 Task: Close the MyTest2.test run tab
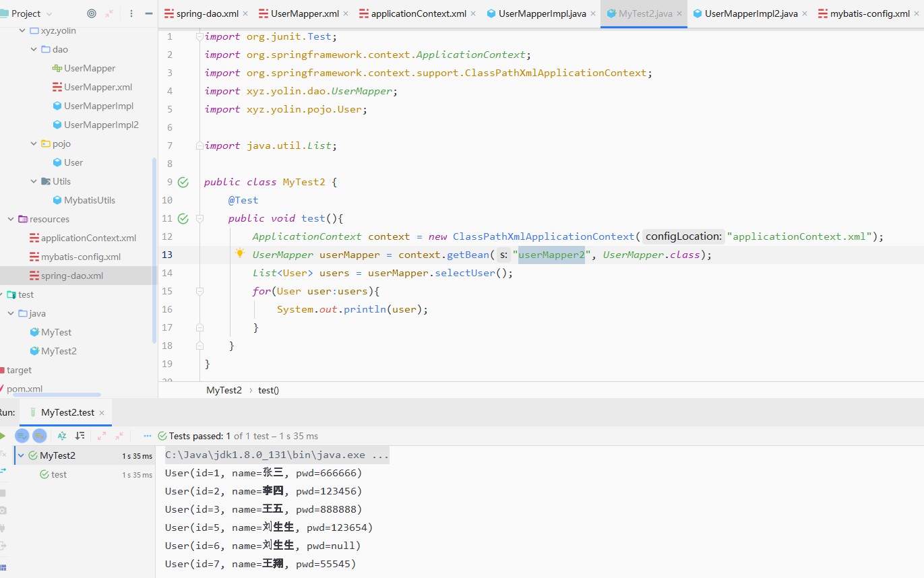click(102, 413)
